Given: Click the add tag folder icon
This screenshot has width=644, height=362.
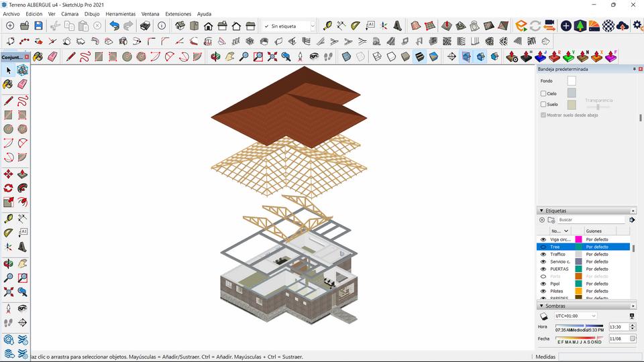Looking at the screenshot, I should [x=551, y=220].
